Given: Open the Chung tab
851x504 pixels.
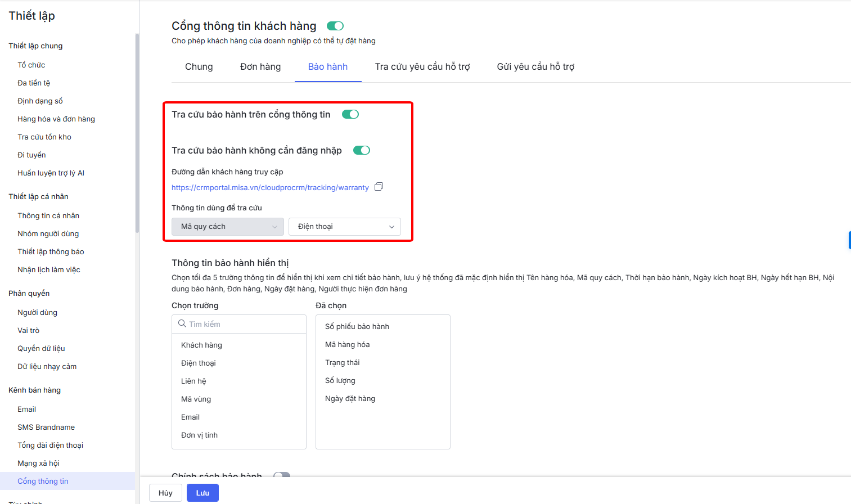Looking at the screenshot, I should pyautogui.click(x=199, y=67).
